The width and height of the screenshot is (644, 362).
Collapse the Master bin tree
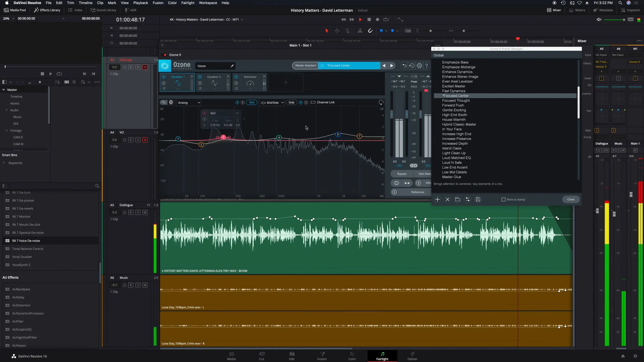click(4, 89)
